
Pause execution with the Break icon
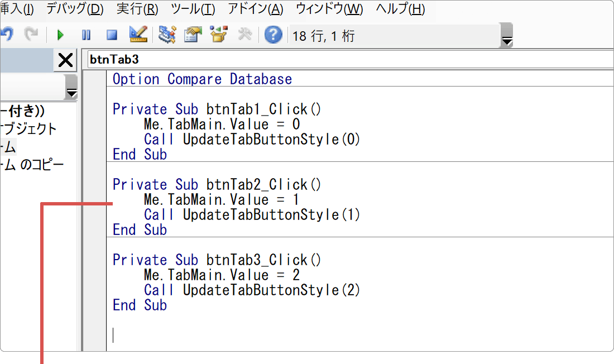coord(86,35)
